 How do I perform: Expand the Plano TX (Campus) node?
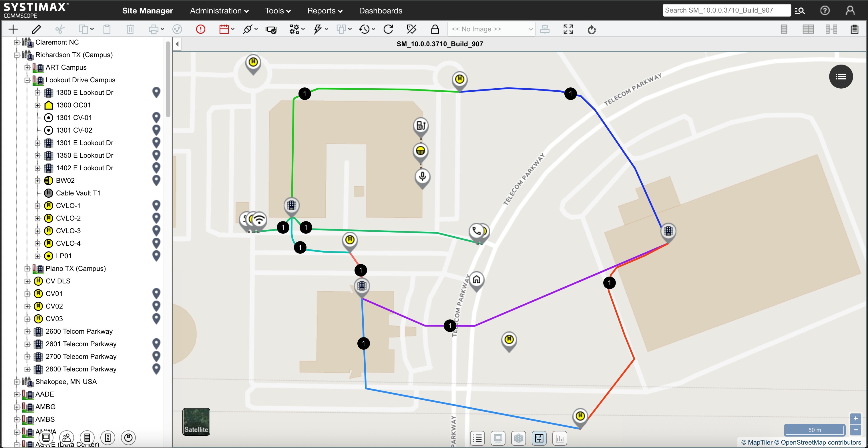coord(27,269)
